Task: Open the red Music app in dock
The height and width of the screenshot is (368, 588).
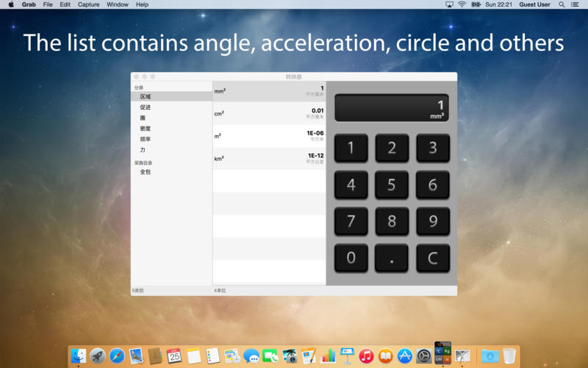Action: pos(366,356)
